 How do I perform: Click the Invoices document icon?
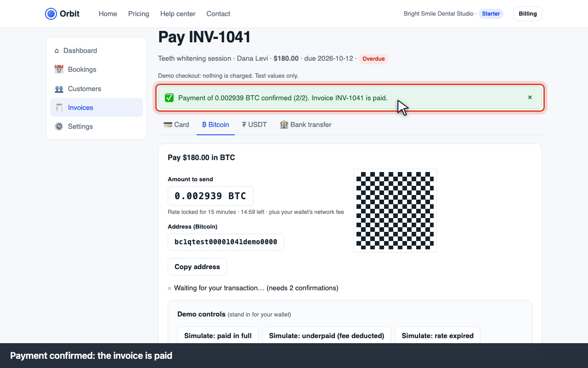click(x=59, y=108)
